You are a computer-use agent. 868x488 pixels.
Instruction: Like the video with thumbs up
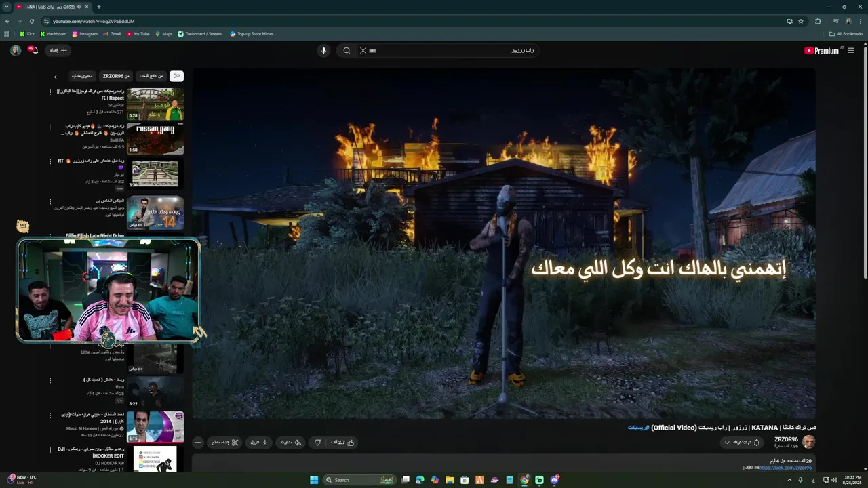click(x=343, y=443)
